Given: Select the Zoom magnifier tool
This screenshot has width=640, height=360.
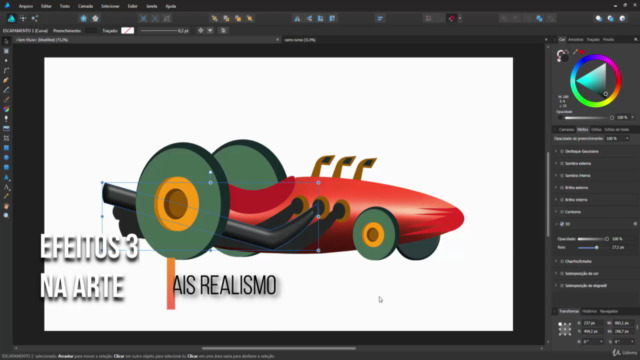Looking at the screenshot, I should pos(6,216).
